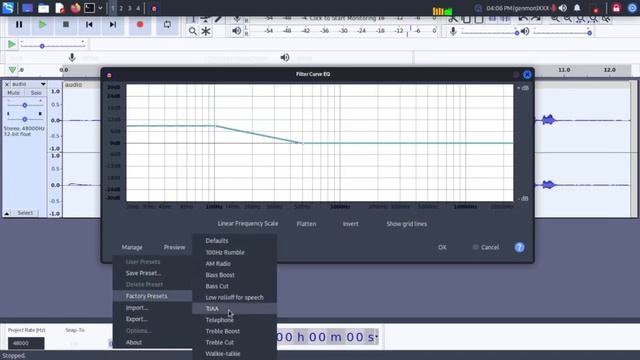Click the Invert button in EQ dialog

[350, 224]
